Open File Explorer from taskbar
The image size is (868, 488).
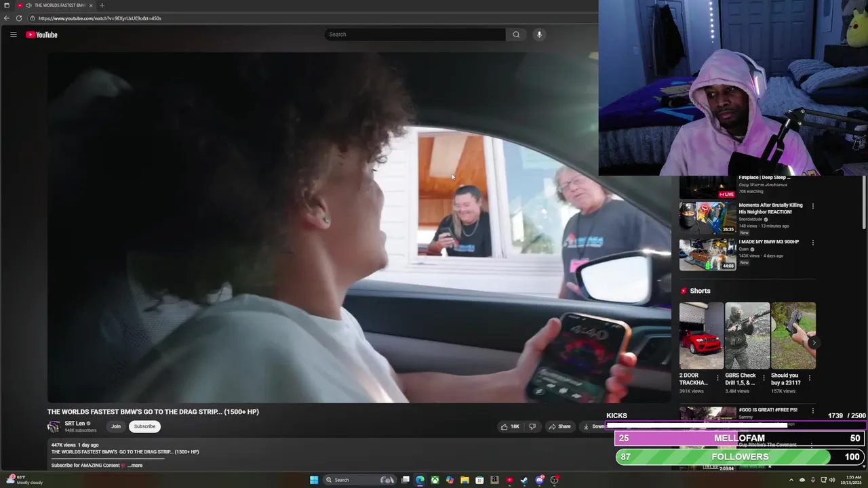coord(465,480)
